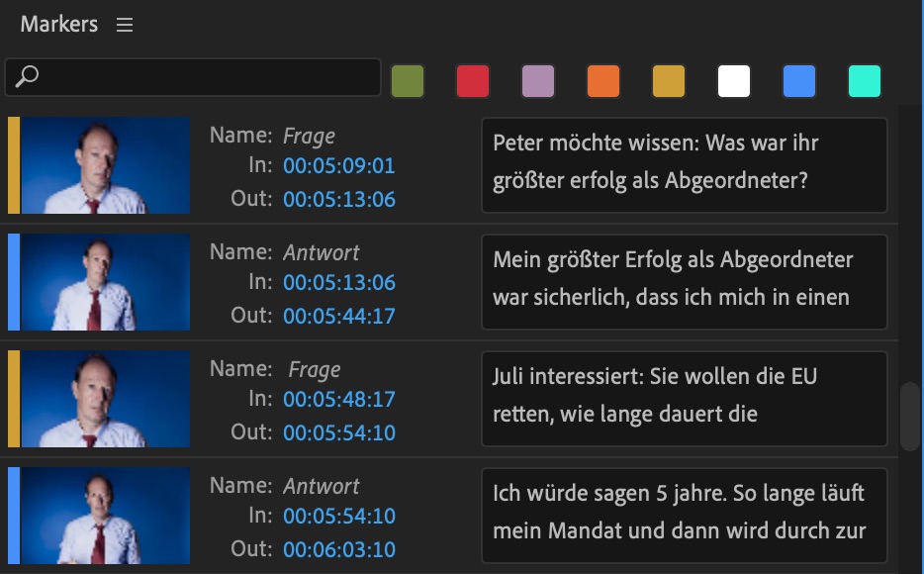Open the Markers panel hamburger menu
Image resolution: width=924 pixels, height=574 pixels.
[125, 26]
